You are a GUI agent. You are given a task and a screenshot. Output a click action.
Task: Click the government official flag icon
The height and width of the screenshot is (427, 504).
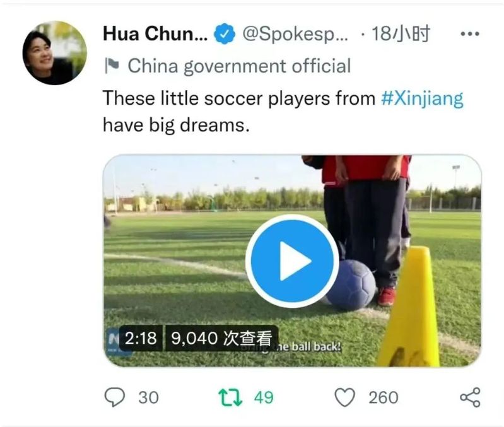pos(112,66)
